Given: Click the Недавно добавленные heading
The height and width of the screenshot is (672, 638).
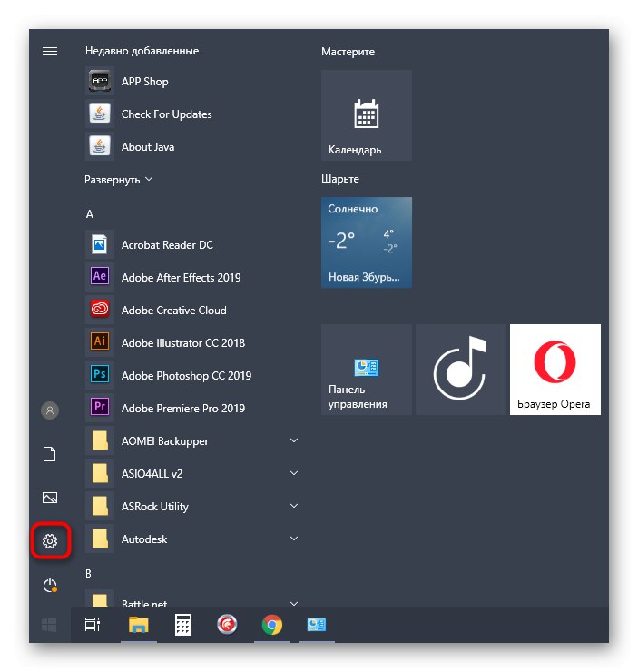Looking at the screenshot, I should (142, 51).
